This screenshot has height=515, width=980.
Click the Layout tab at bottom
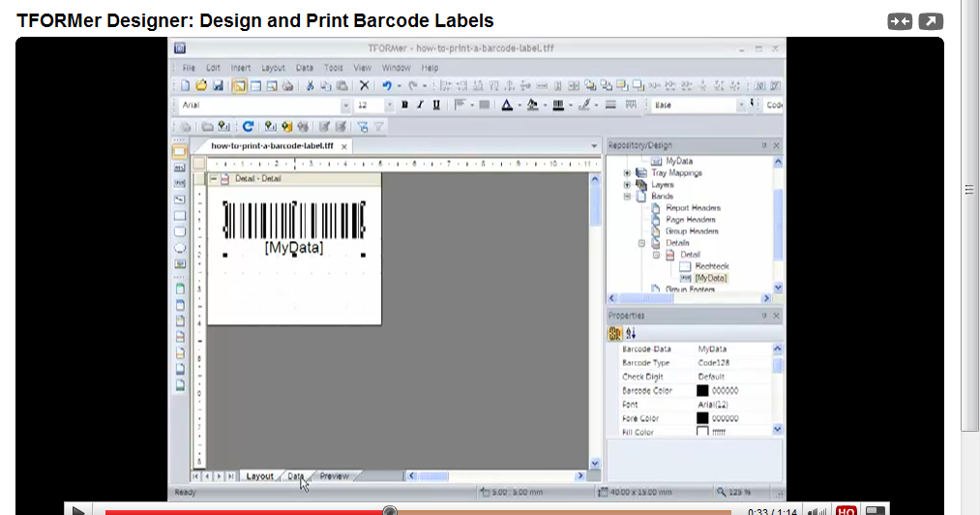pyautogui.click(x=259, y=476)
